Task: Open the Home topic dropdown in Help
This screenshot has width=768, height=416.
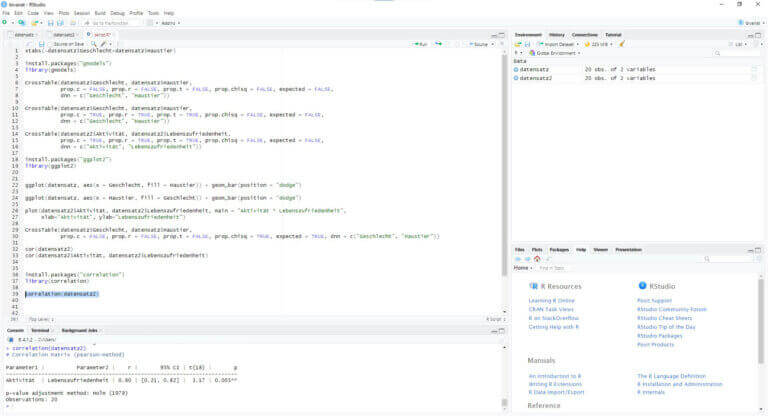Action: tap(523, 268)
